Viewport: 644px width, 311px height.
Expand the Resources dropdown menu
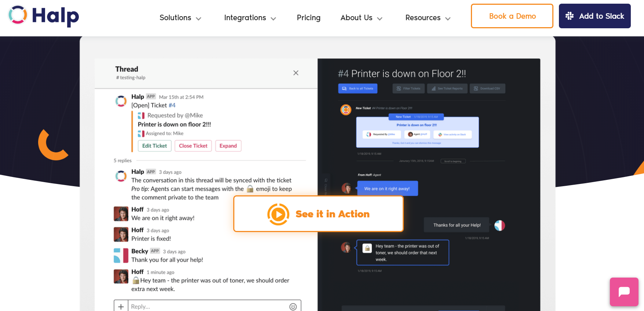[x=428, y=18]
